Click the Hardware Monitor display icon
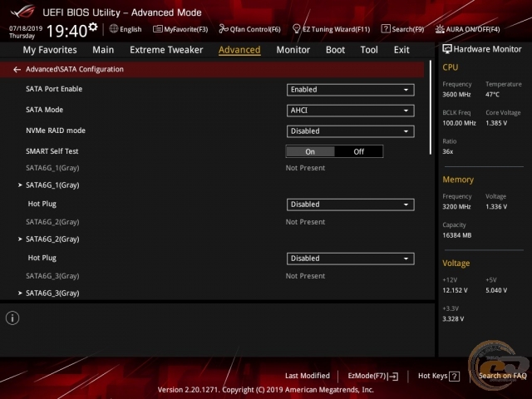This screenshot has height=399, width=532. (x=447, y=49)
